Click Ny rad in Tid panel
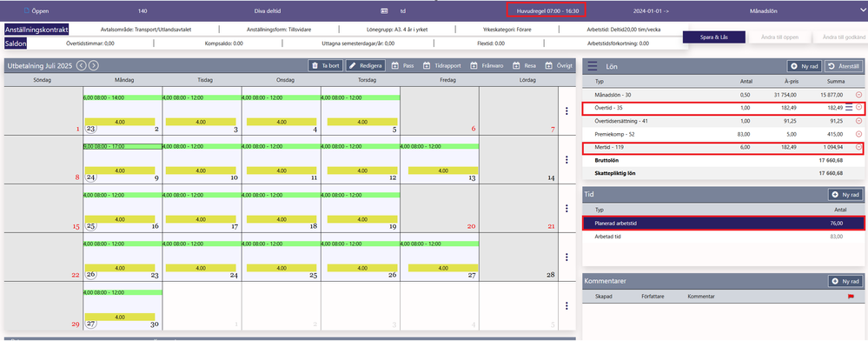The width and height of the screenshot is (868, 341). [845, 195]
